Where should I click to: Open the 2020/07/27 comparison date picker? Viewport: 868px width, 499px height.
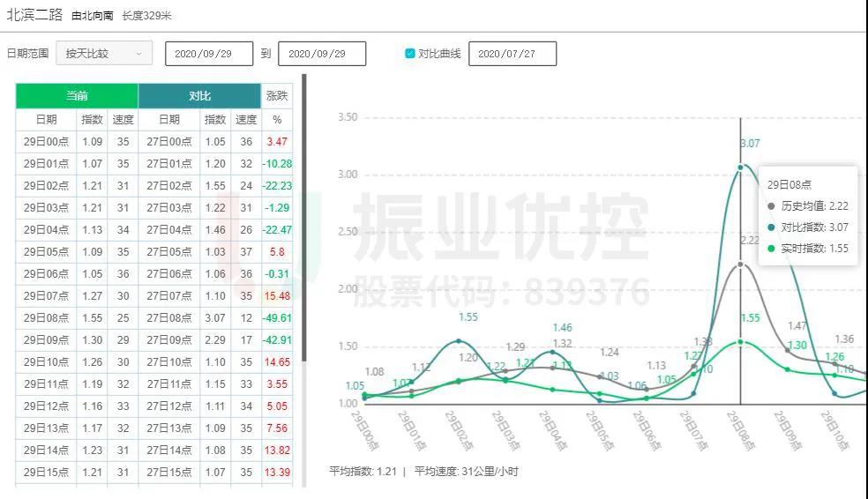[x=513, y=54]
